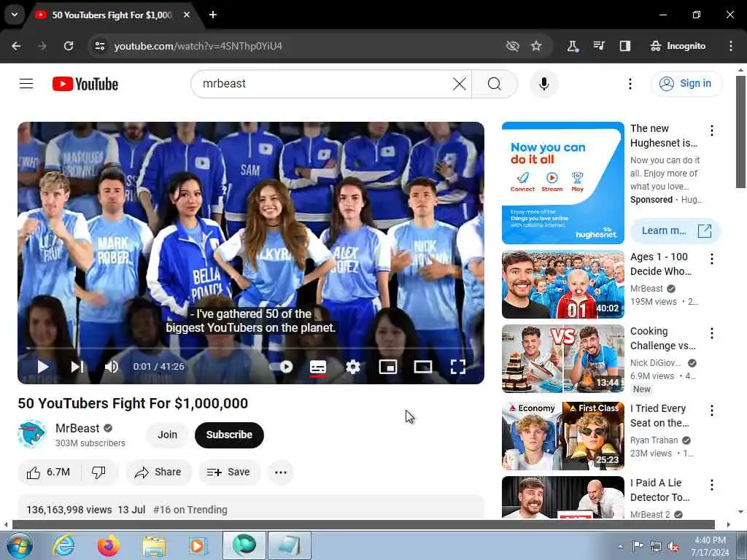Open Windows Media Player from taskbar
The image size is (747, 560).
click(x=197, y=545)
